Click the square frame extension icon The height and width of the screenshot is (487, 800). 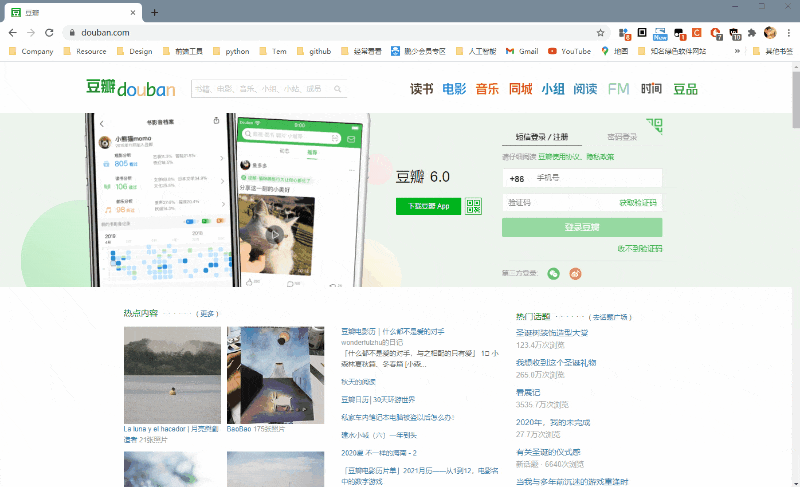click(x=642, y=33)
